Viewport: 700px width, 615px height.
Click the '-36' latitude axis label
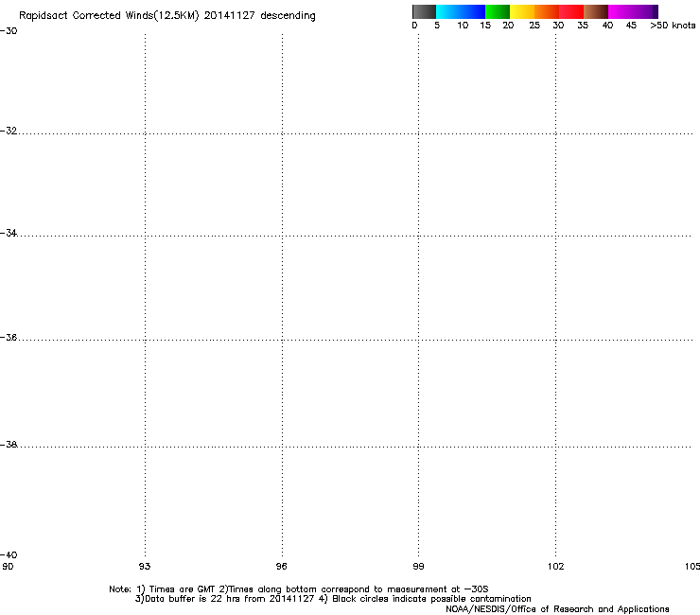pos(9,337)
